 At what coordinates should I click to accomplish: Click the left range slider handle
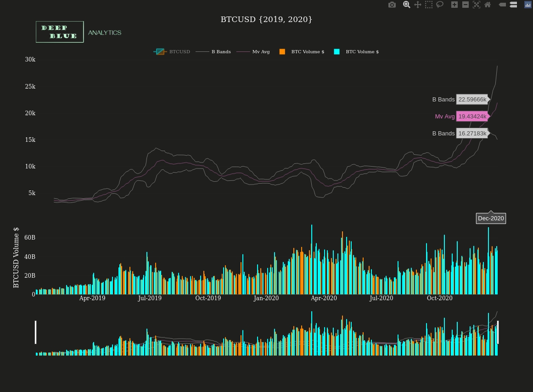click(35, 332)
